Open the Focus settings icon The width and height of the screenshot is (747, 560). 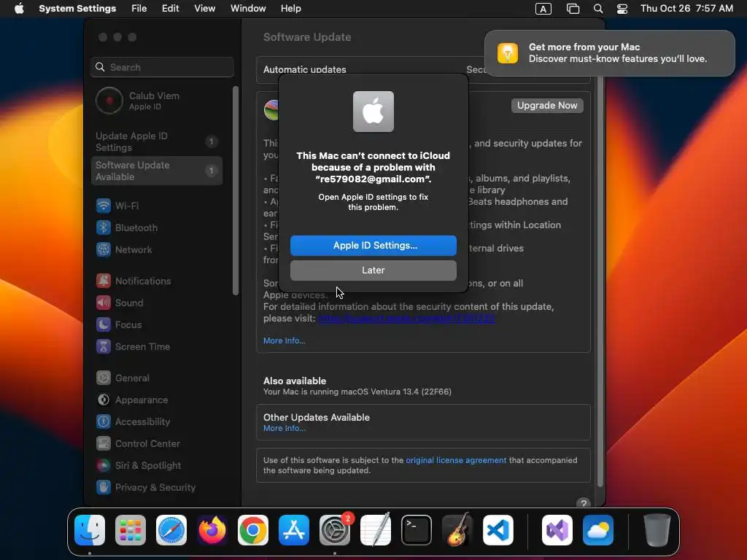[104, 324]
